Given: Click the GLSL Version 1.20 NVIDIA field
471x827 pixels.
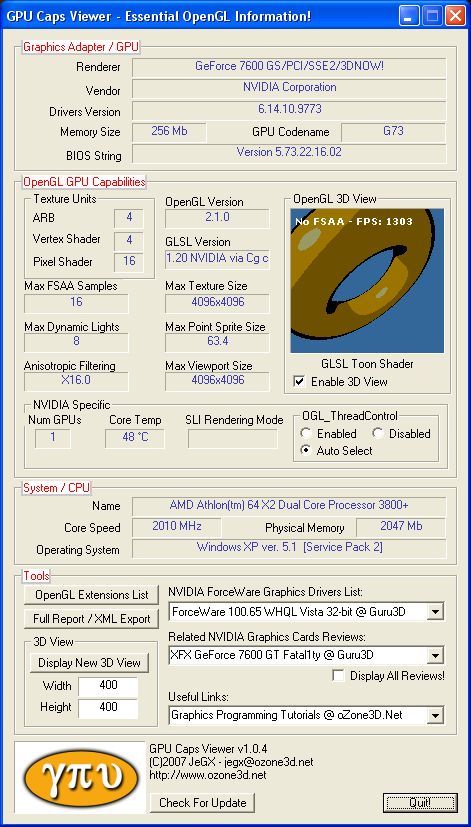Looking at the screenshot, I should (217, 259).
